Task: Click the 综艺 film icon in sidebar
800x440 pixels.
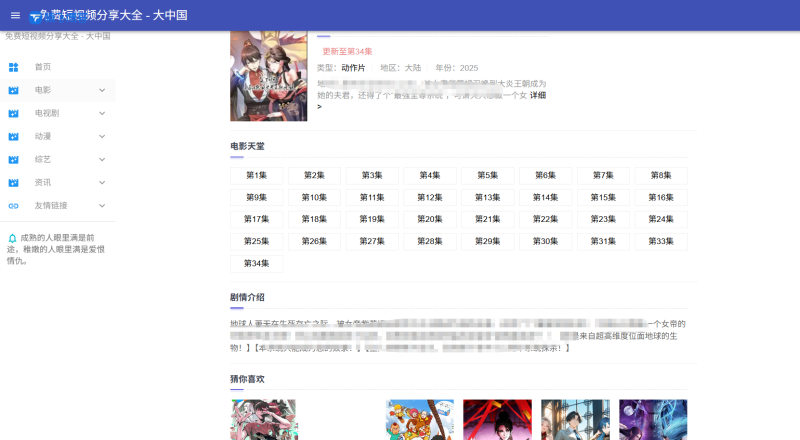Action: coord(14,160)
